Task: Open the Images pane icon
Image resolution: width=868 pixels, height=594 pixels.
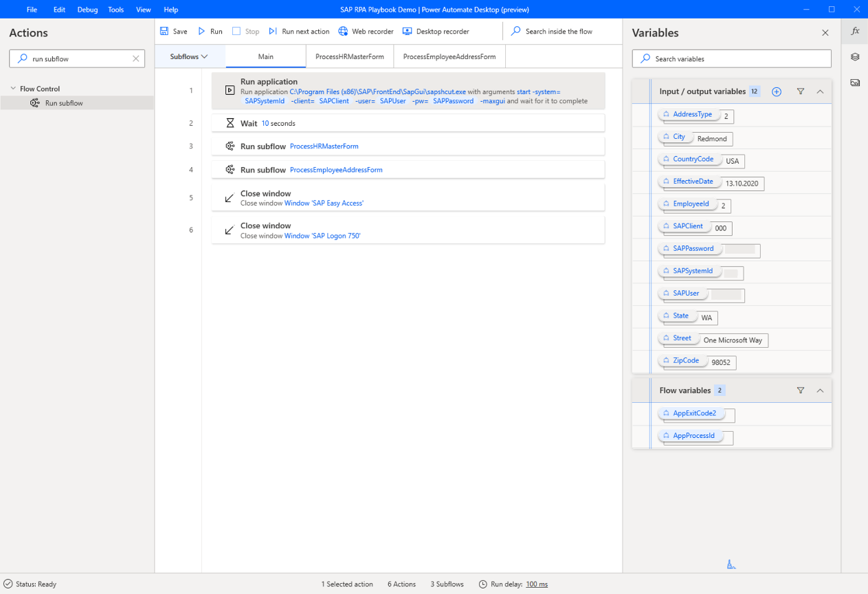Action: (854, 80)
